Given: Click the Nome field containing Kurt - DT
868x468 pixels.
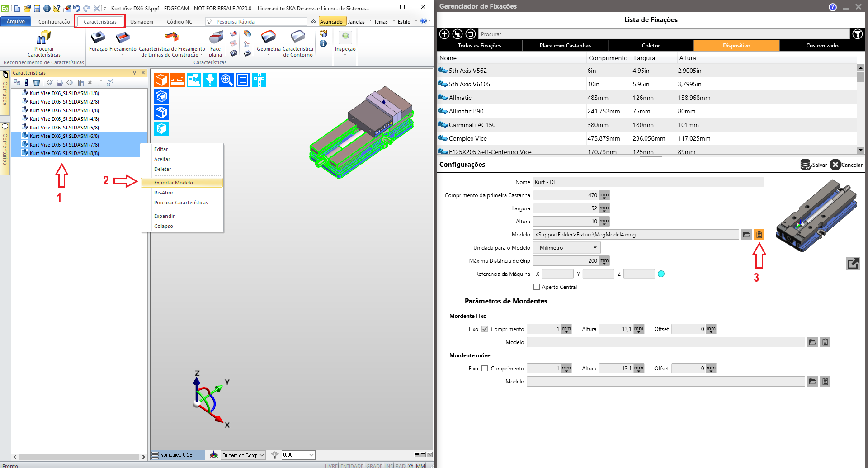Looking at the screenshot, I should pos(648,182).
